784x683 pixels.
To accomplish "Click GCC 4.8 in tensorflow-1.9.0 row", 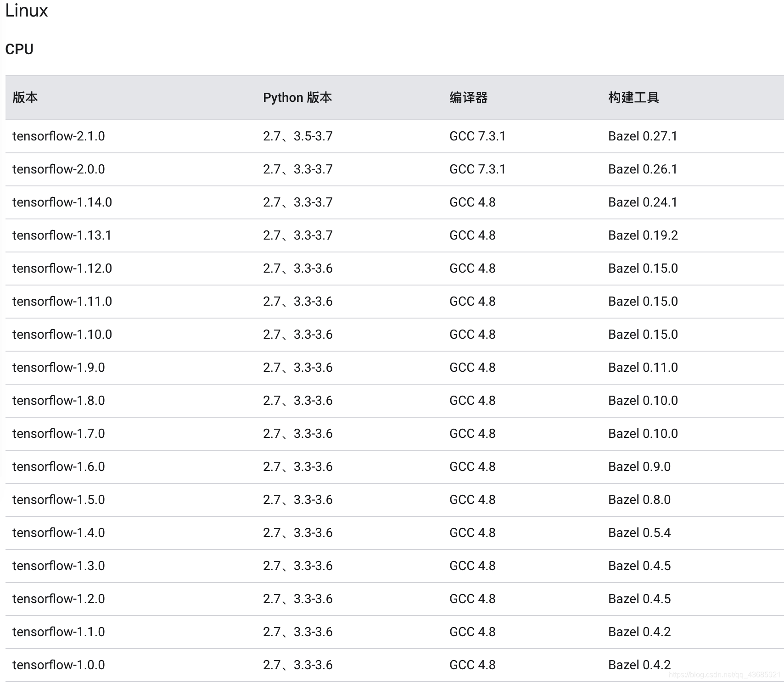I will [472, 368].
